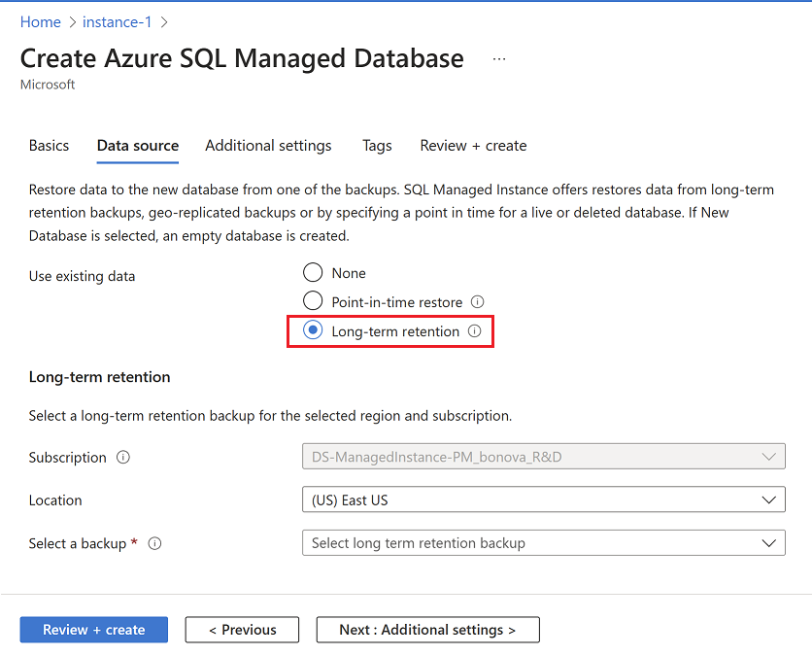Screen dimensions: 812x655
Task: Open the Subscription info tooltip
Action: (122, 457)
